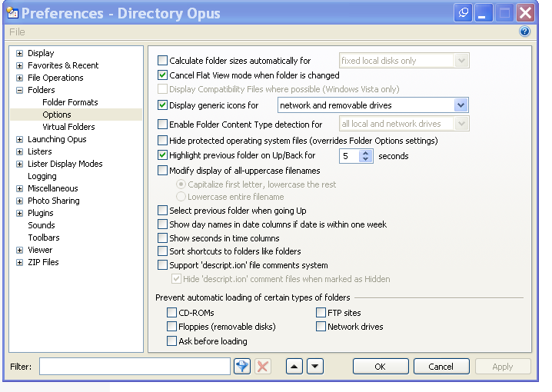Click the up arrow navigation button
The width and height of the screenshot is (552, 392).
tap(294, 367)
